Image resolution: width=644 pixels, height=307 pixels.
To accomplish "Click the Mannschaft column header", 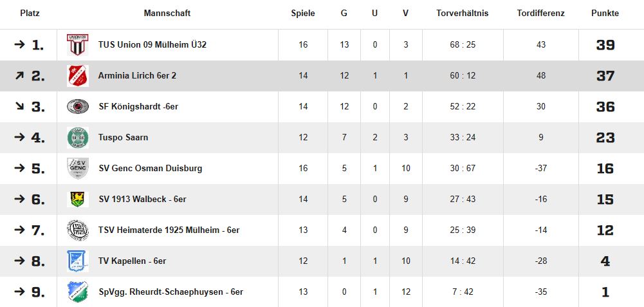I will 167,14.
